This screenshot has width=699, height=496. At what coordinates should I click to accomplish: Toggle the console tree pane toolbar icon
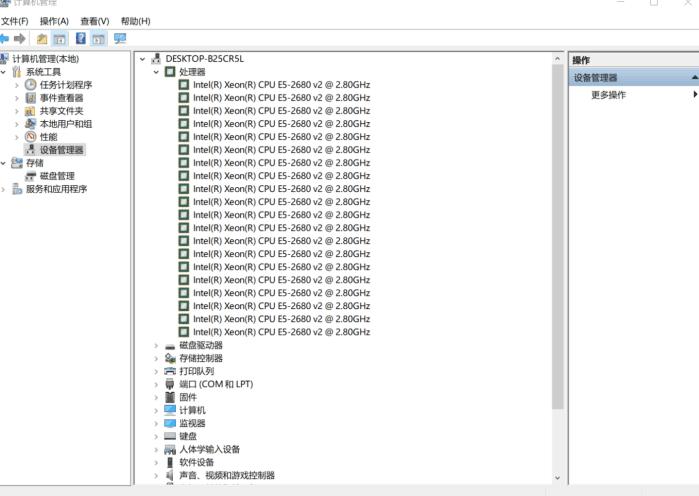click(x=59, y=39)
